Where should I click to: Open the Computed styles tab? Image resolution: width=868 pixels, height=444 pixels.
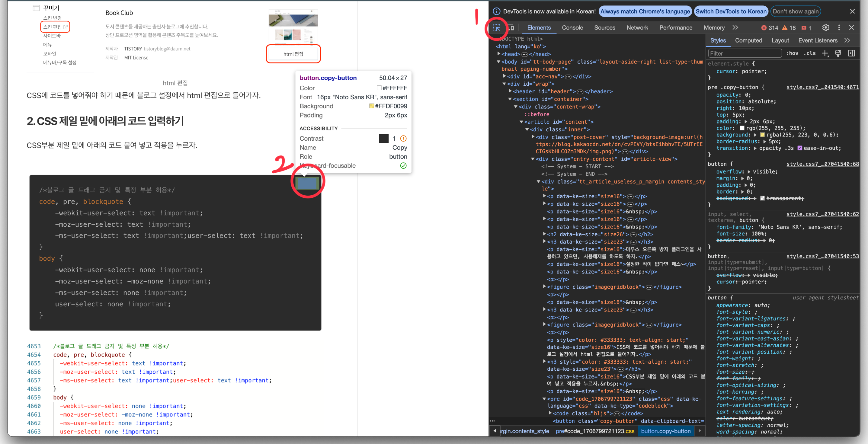(748, 40)
